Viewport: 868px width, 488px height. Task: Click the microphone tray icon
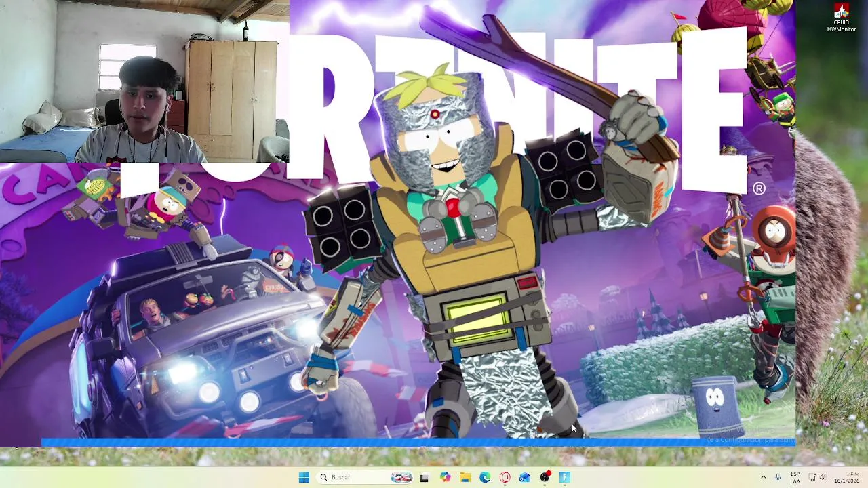point(778,477)
